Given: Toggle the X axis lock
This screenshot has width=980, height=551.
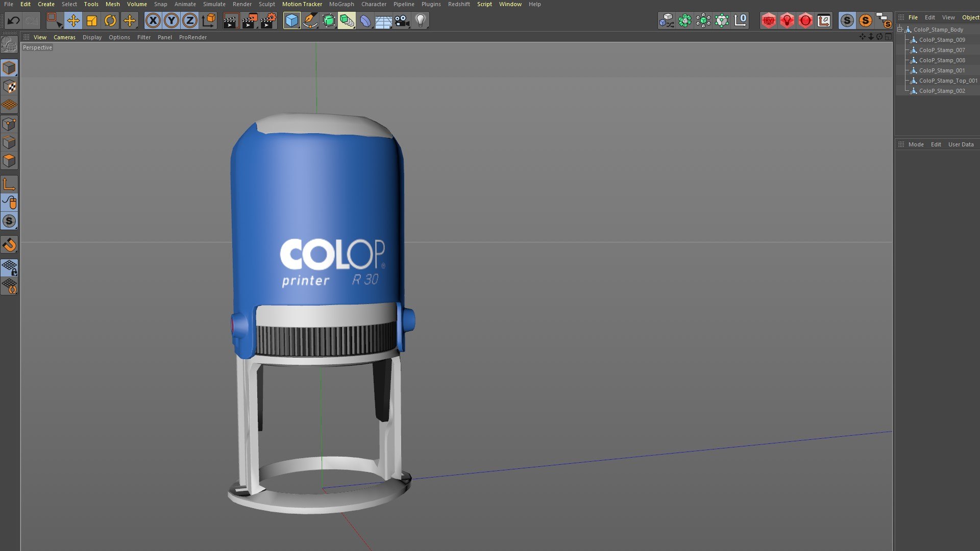Looking at the screenshot, I should 153,21.
